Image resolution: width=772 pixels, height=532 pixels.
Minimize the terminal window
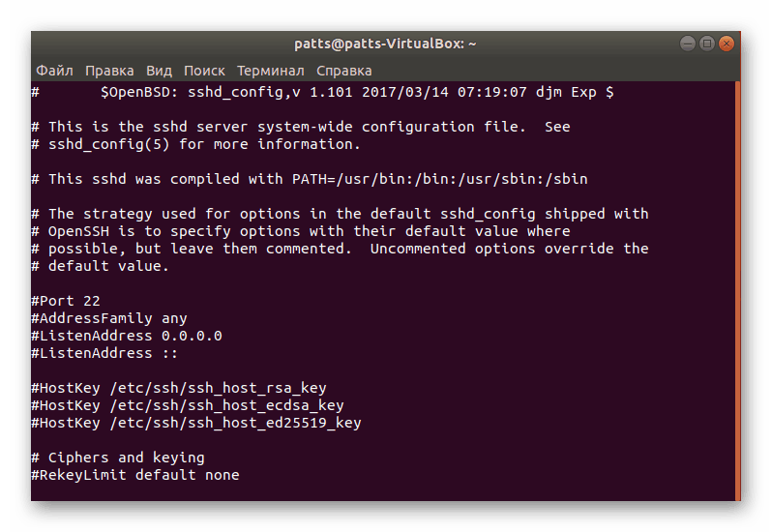pos(687,44)
